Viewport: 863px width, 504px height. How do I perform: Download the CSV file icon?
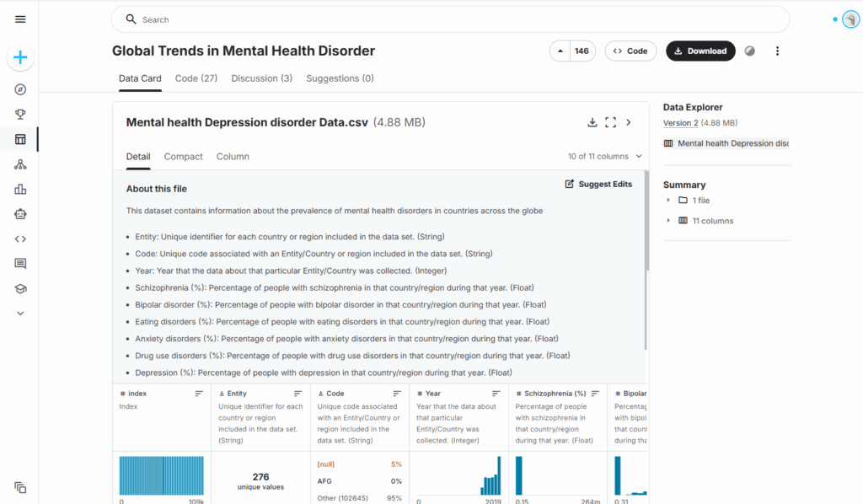click(592, 122)
